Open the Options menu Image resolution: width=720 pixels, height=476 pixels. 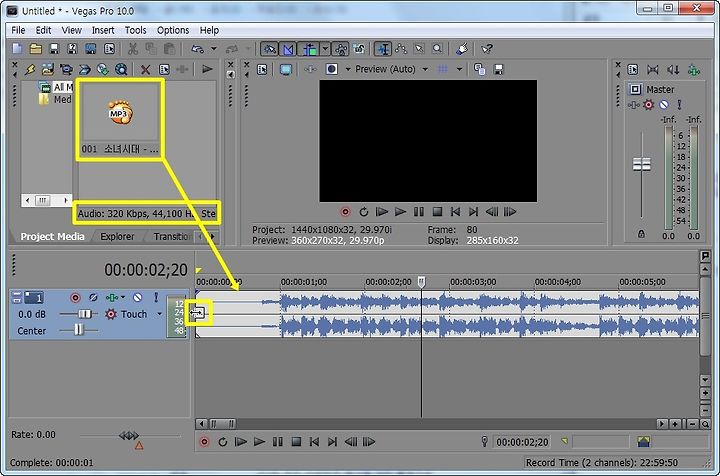173,30
